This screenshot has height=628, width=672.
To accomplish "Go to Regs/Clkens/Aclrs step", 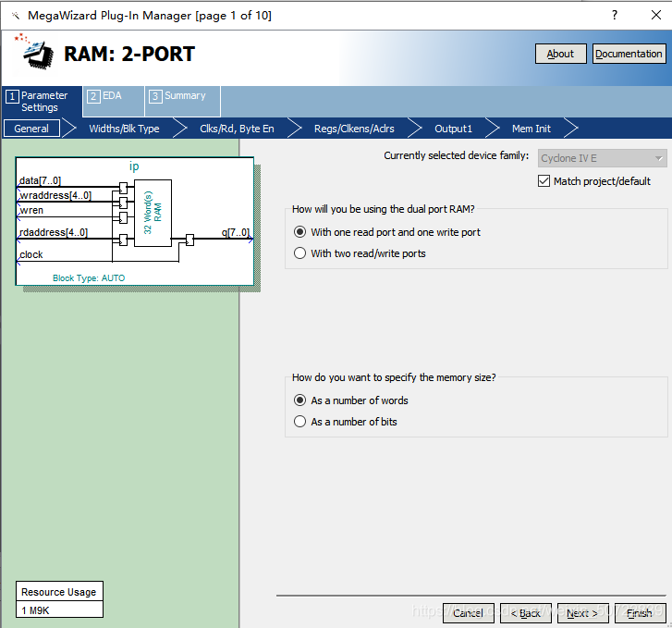I will click(354, 129).
